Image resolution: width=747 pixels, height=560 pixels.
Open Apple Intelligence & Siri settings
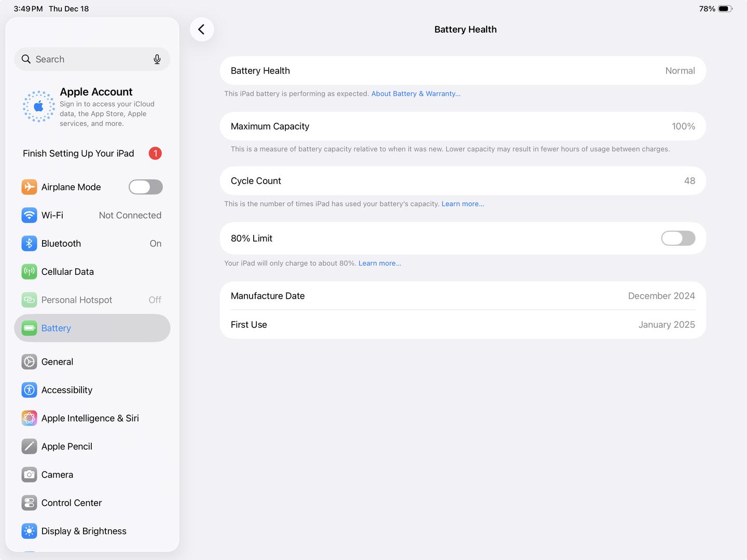pyautogui.click(x=90, y=418)
